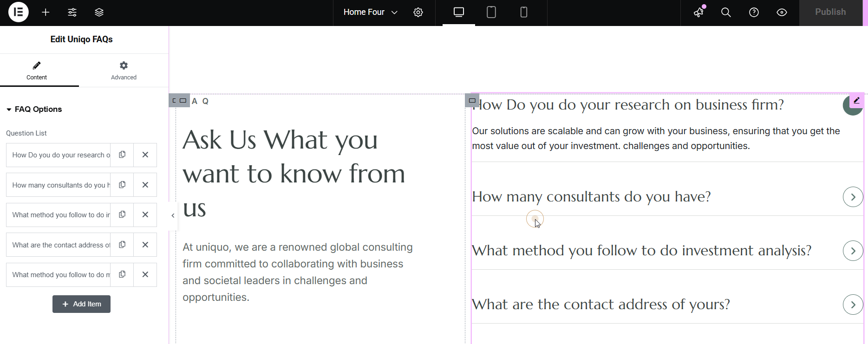Click the Add Item button
Screen dimensions: 868x344
tap(81, 304)
